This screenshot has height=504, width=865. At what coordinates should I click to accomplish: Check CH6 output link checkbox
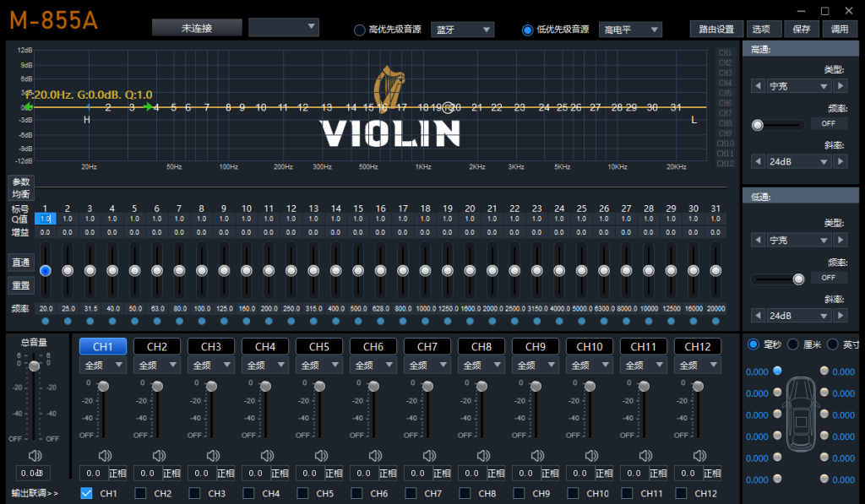click(x=356, y=493)
